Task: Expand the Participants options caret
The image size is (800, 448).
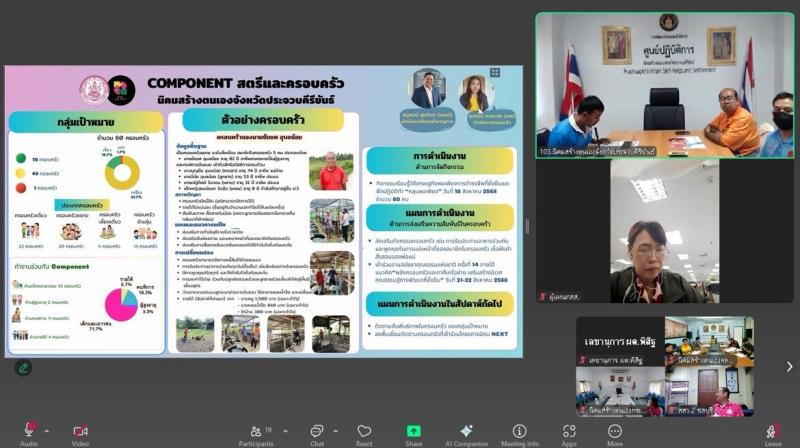Action: pyautogui.click(x=285, y=432)
